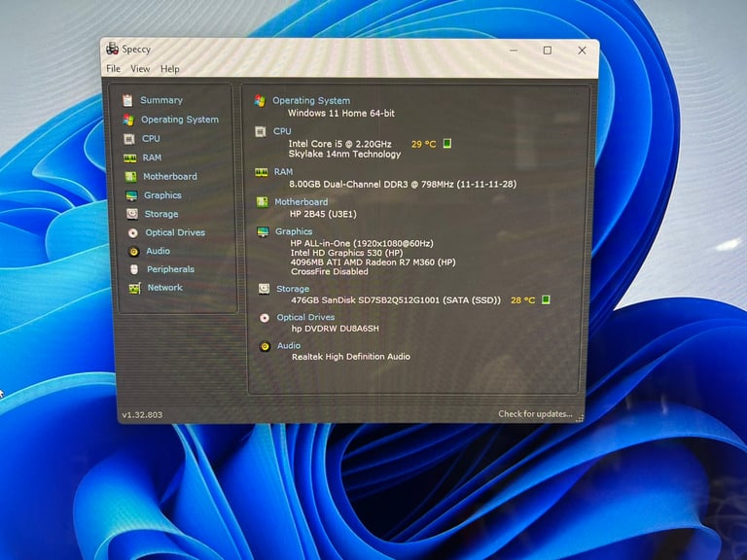Screen dimensions: 747x560
Task: Click the Audio heading link in summary
Action: pos(289,346)
